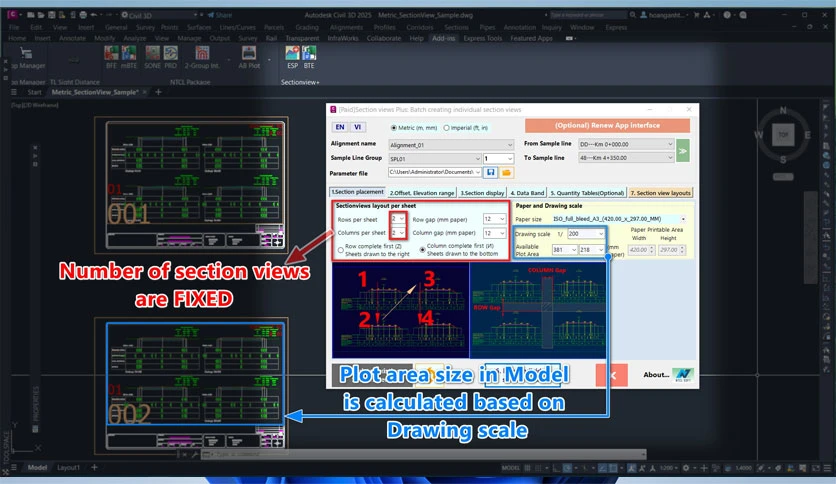Open the ESP tool in Sectionview+ panel
The height and width of the screenshot is (484, 836).
[x=292, y=57]
